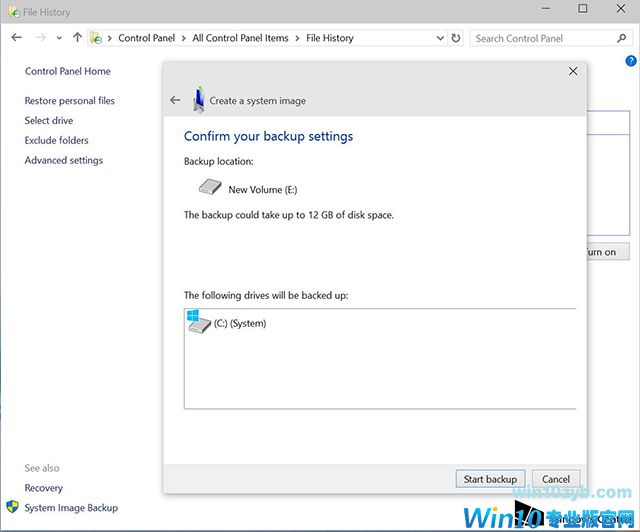This screenshot has width=640, height=532.
Task: Click Start backup
Action: (x=490, y=479)
